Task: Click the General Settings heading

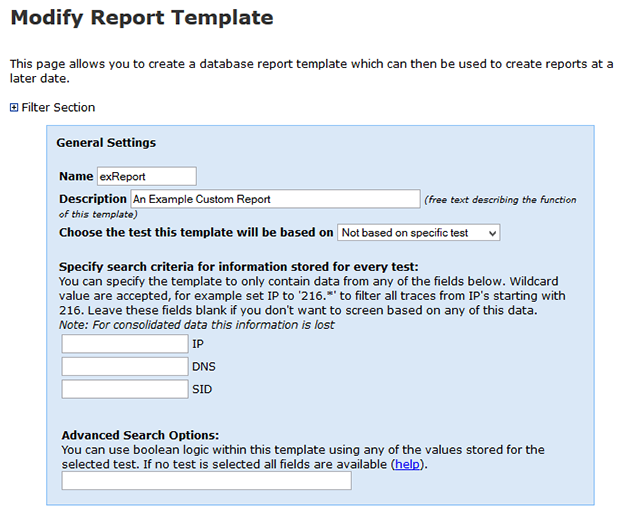Action: 106,143
